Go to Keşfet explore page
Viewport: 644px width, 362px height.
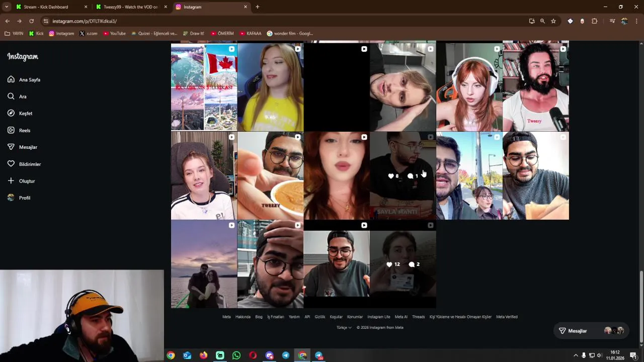click(x=20, y=113)
